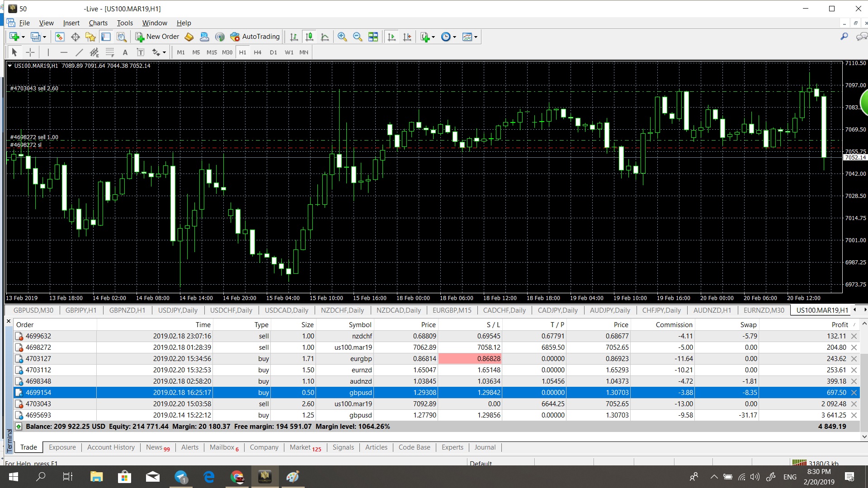Viewport: 868px width, 488px height.
Task: Select the Text tool marked A
Action: point(125,52)
